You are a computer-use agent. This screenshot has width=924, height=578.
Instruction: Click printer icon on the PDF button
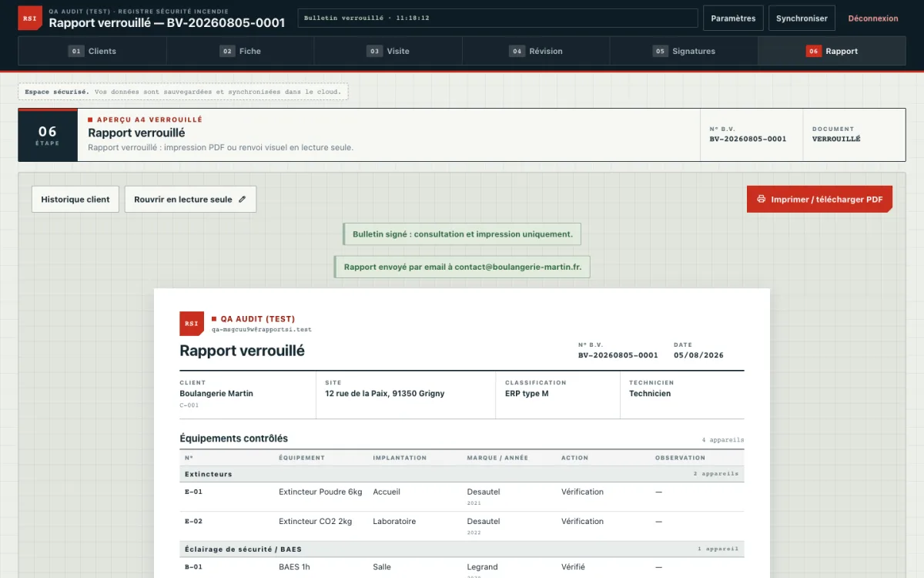(x=762, y=199)
